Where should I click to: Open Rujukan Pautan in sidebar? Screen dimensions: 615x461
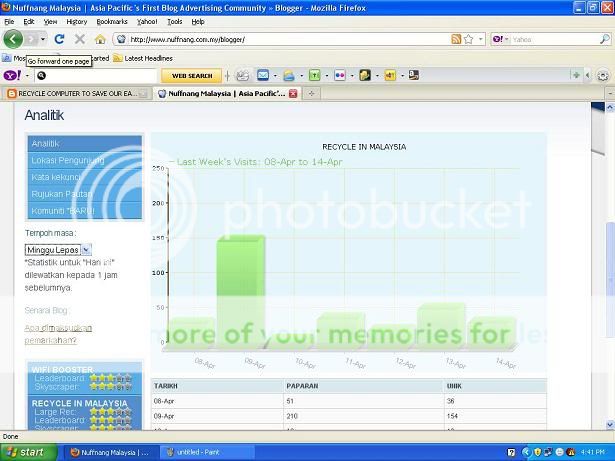pyautogui.click(x=85, y=194)
